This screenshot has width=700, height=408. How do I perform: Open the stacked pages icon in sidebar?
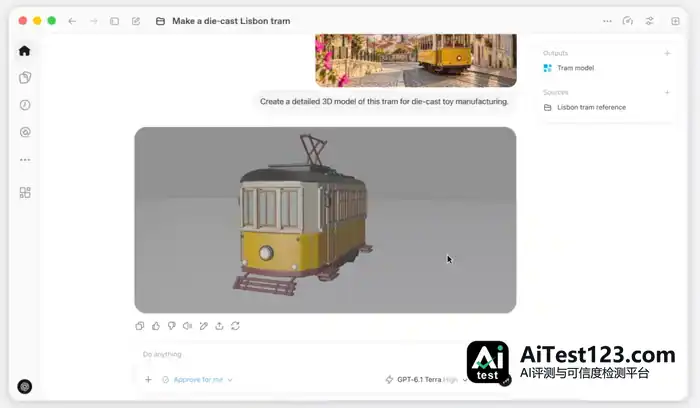25,78
